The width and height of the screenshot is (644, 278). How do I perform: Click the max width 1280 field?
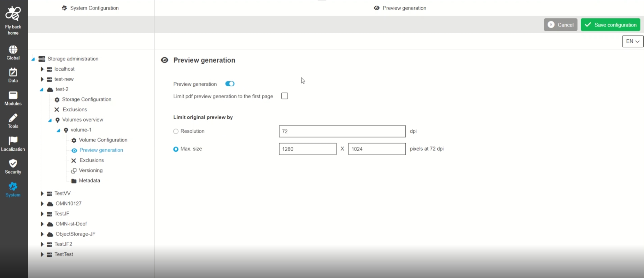point(307,149)
